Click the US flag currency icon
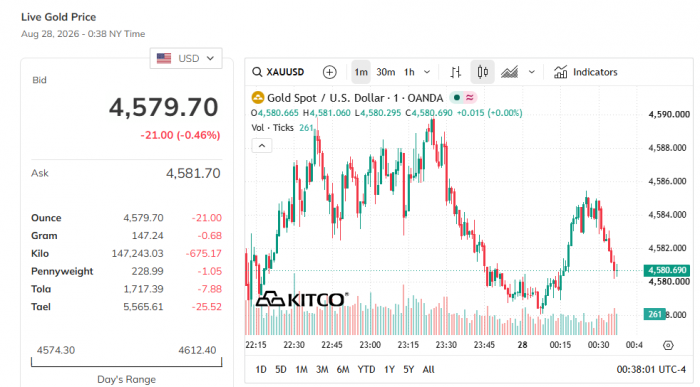The width and height of the screenshot is (700, 387). tap(164, 58)
